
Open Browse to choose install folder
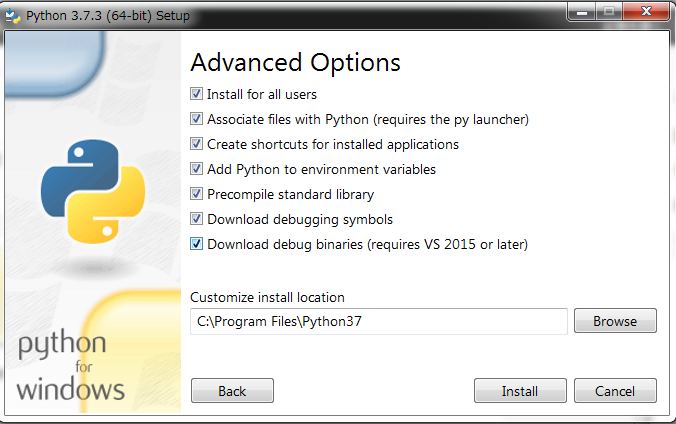[x=615, y=321]
